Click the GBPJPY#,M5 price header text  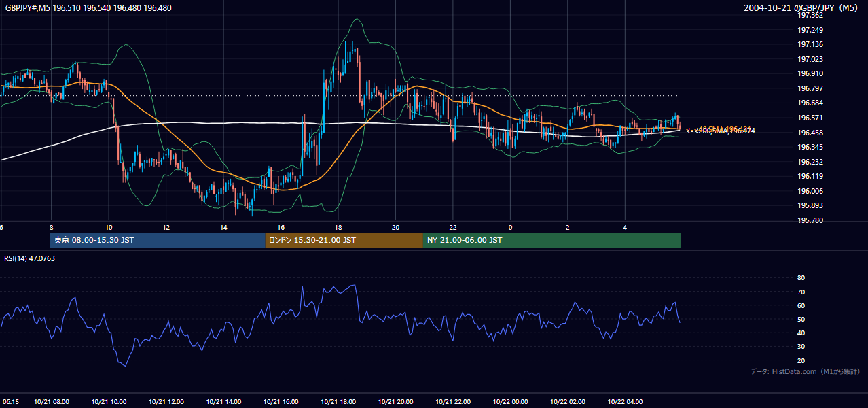tap(89, 8)
